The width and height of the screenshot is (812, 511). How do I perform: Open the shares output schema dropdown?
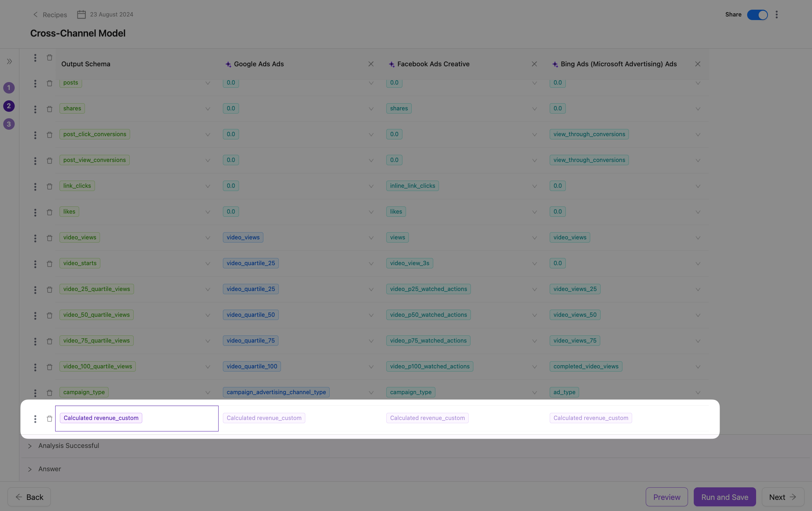click(207, 109)
